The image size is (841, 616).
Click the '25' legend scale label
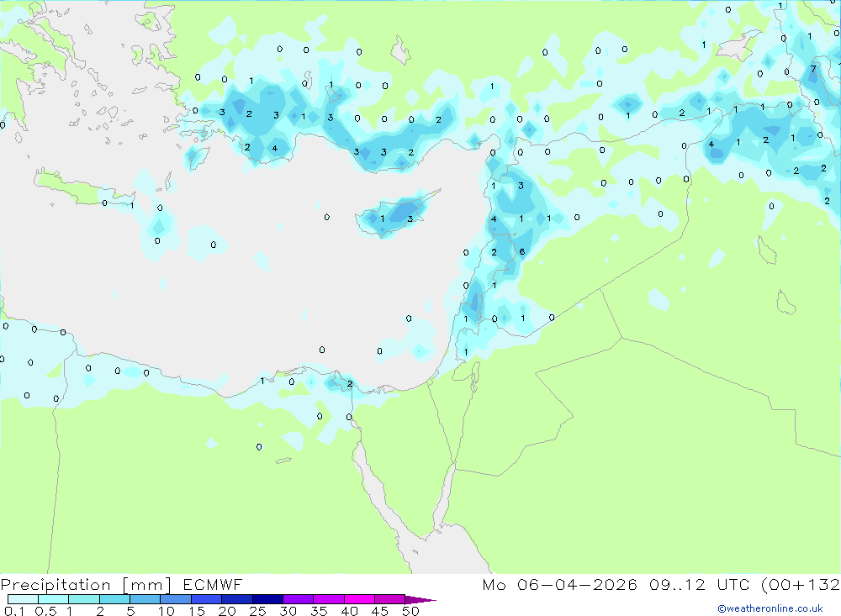258,611
